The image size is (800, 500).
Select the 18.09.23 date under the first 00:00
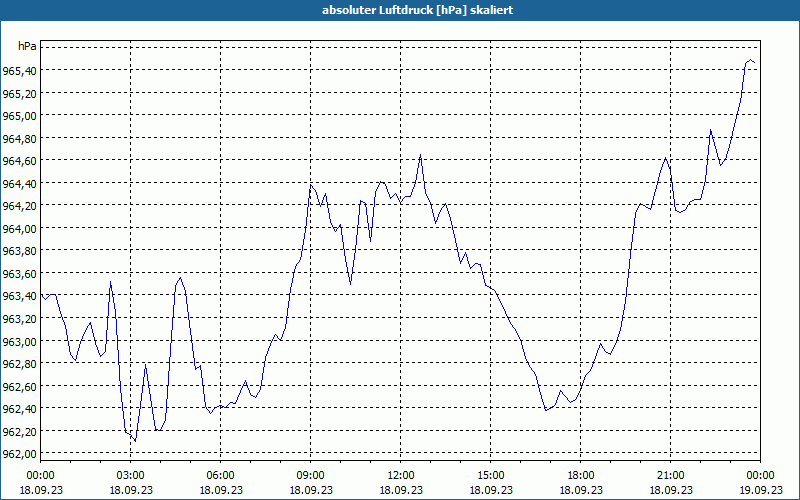point(40,490)
